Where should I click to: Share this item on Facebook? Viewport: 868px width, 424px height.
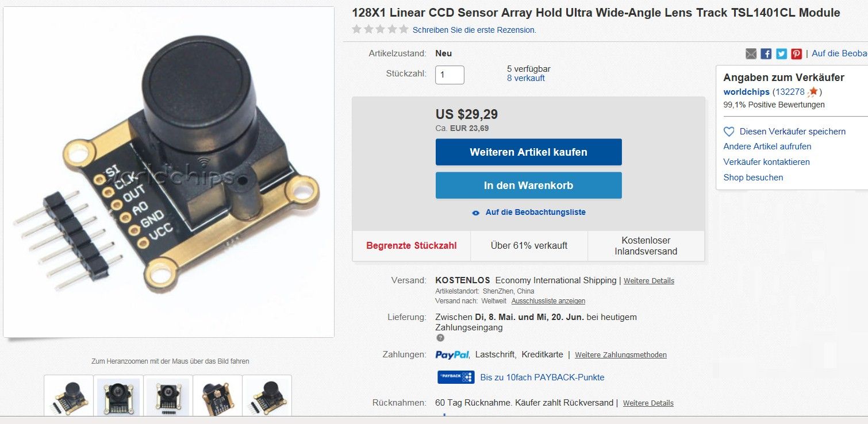[766, 53]
